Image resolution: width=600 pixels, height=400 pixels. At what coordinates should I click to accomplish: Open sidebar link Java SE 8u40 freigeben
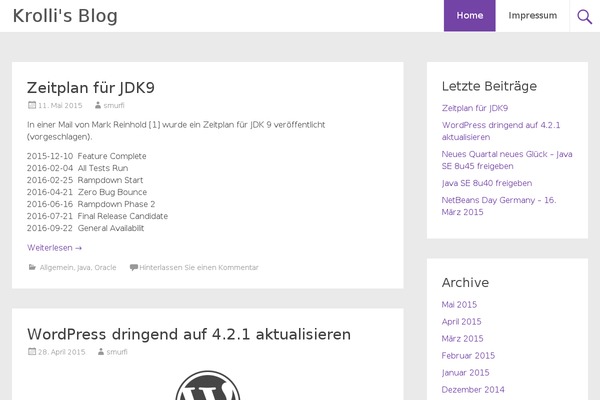[487, 183]
